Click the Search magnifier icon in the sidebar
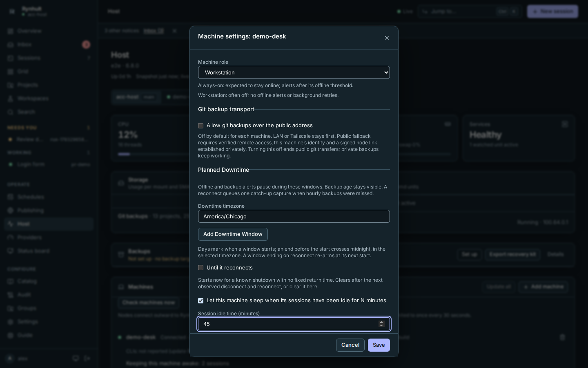588x368 pixels. tap(11, 112)
